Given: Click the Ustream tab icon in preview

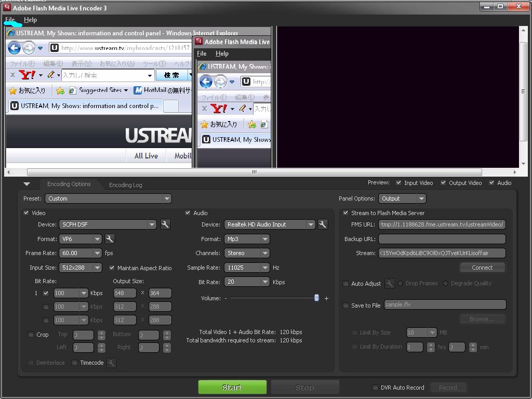Looking at the screenshot, I should [14, 106].
